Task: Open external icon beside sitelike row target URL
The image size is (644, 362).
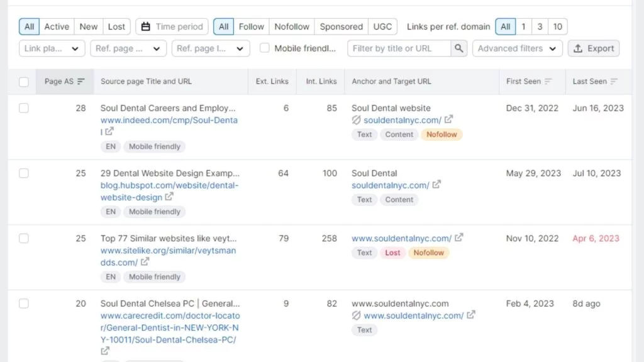Action: click(x=458, y=237)
